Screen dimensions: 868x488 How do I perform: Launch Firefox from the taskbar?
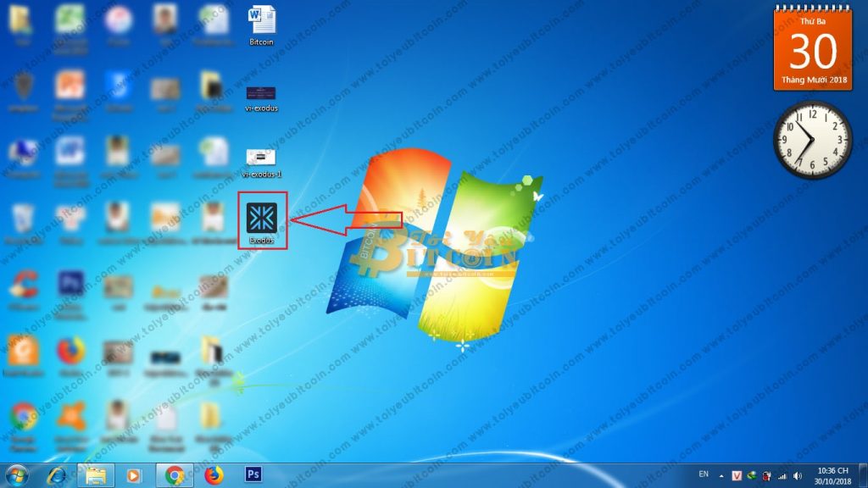pyautogui.click(x=214, y=475)
